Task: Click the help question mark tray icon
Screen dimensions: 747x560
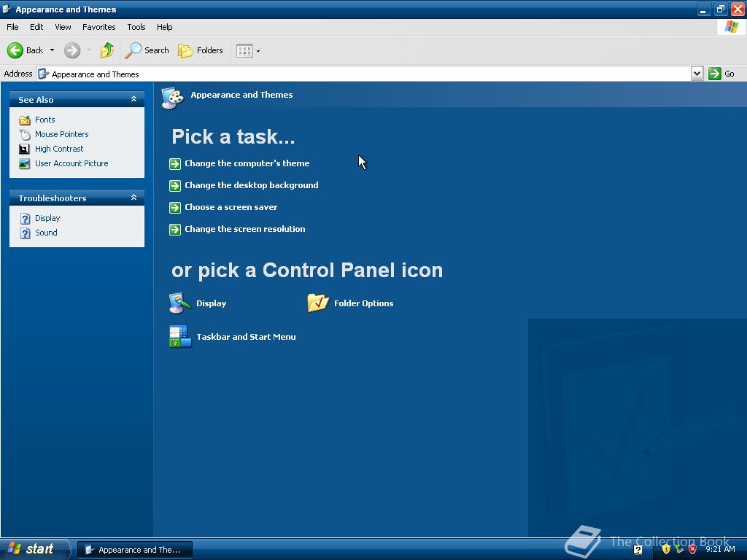Action: pos(638,550)
